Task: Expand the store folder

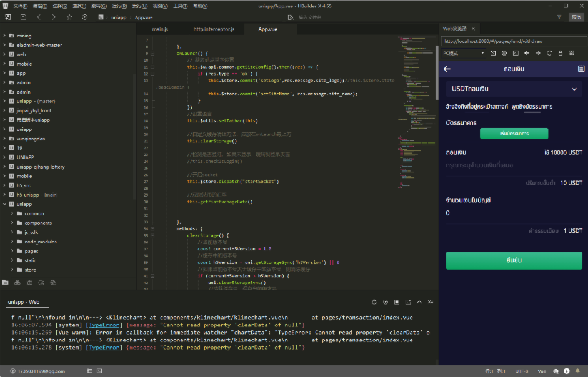Action: (x=12, y=270)
